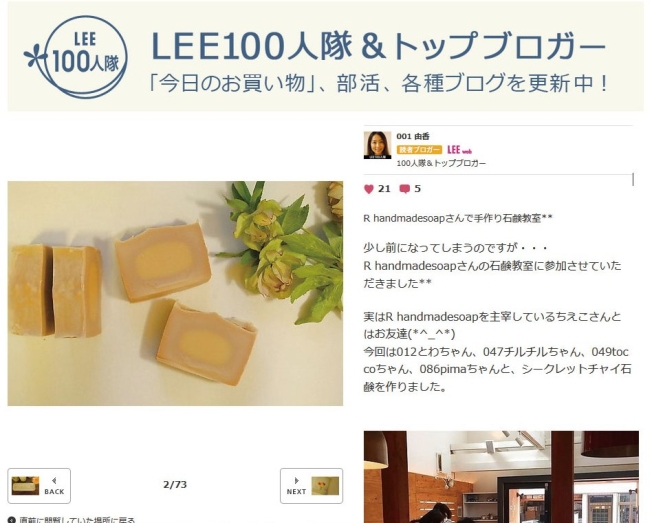The height and width of the screenshot is (523, 650).
Task: Go to next photo with NEXT button
Action: pyautogui.click(x=311, y=486)
